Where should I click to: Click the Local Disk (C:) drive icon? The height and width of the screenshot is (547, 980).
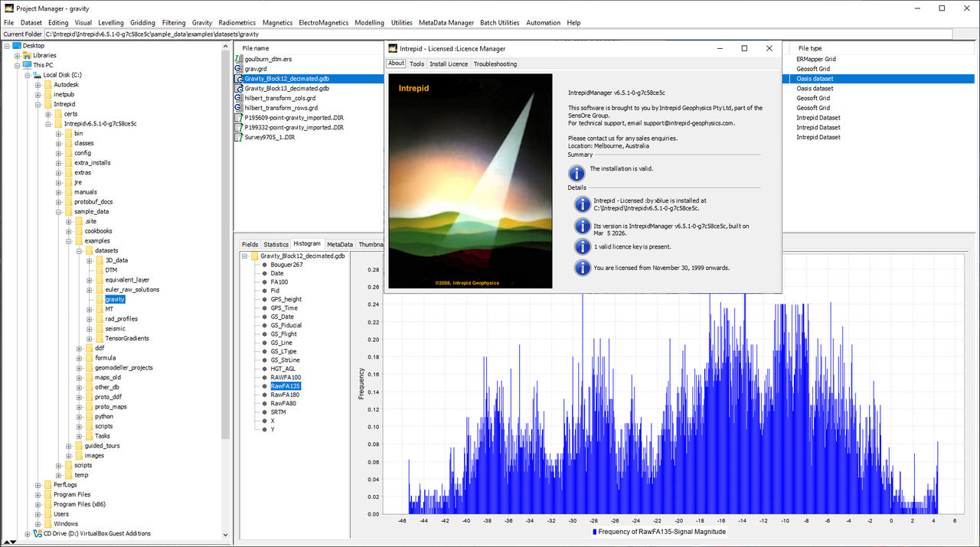pyautogui.click(x=37, y=75)
